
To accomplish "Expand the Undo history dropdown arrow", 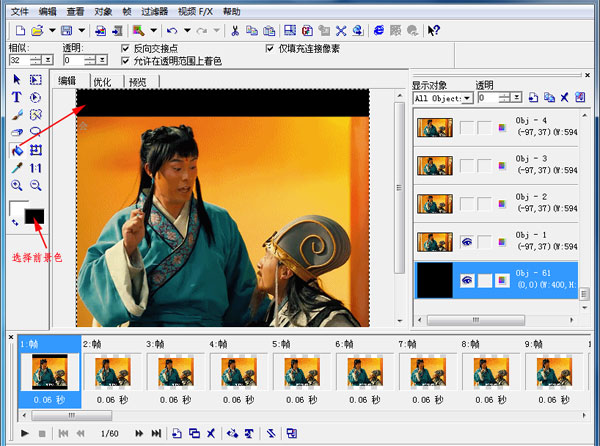I will (187, 31).
